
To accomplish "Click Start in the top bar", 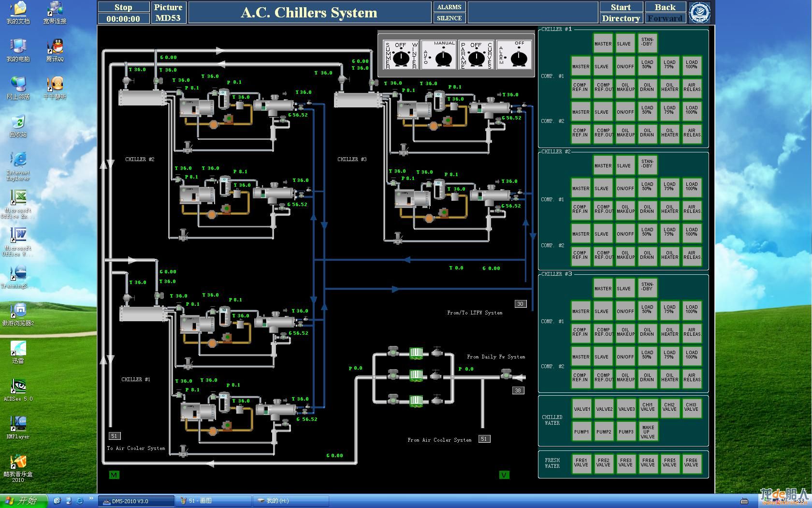I will pyautogui.click(x=621, y=7).
